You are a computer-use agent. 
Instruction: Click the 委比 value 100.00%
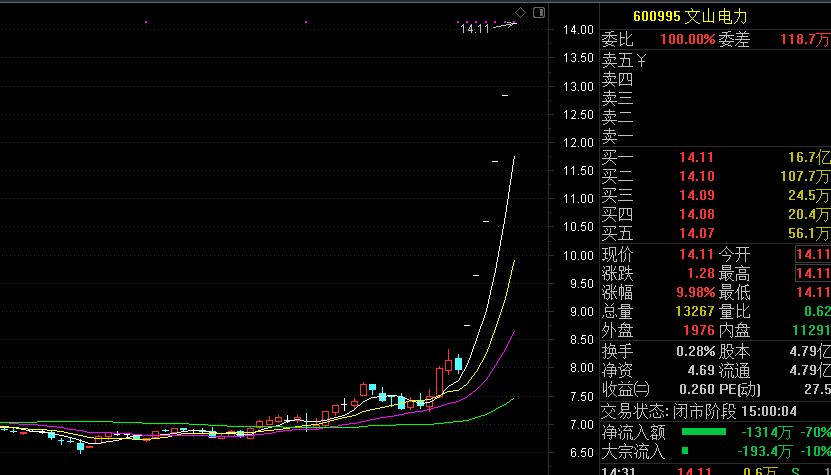tap(688, 39)
